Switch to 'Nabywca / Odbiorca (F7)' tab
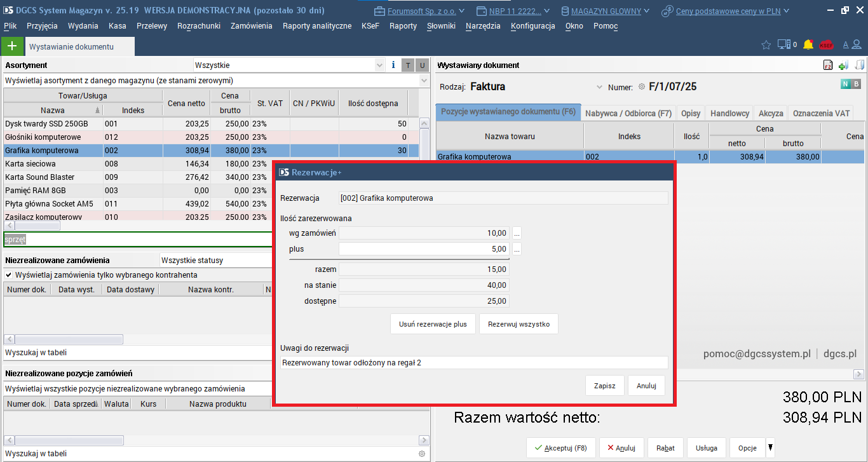The image size is (868, 462). pos(628,113)
